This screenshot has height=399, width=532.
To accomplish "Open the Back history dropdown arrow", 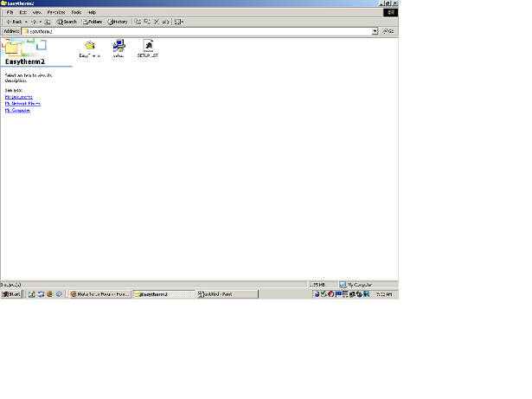I will coord(26,22).
